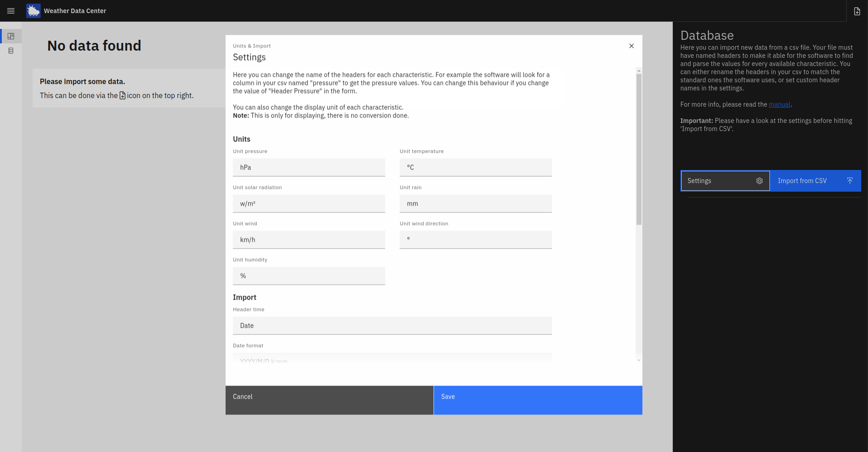Click the gear icon on Settings button
The width and height of the screenshot is (868, 452).
pyautogui.click(x=759, y=181)
